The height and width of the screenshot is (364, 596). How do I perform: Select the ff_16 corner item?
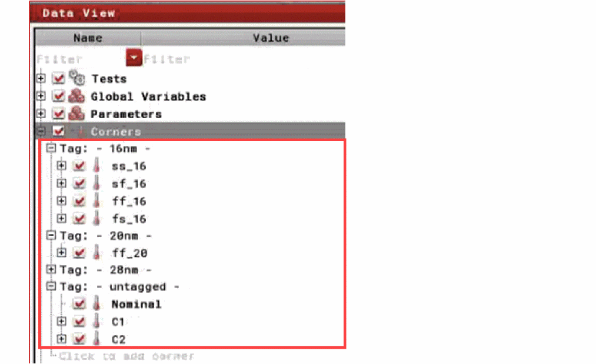tap(129, 201)
